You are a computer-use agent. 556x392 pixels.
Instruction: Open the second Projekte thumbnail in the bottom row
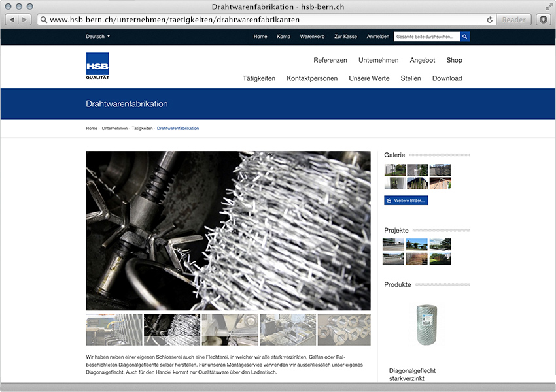coord(417,259)
